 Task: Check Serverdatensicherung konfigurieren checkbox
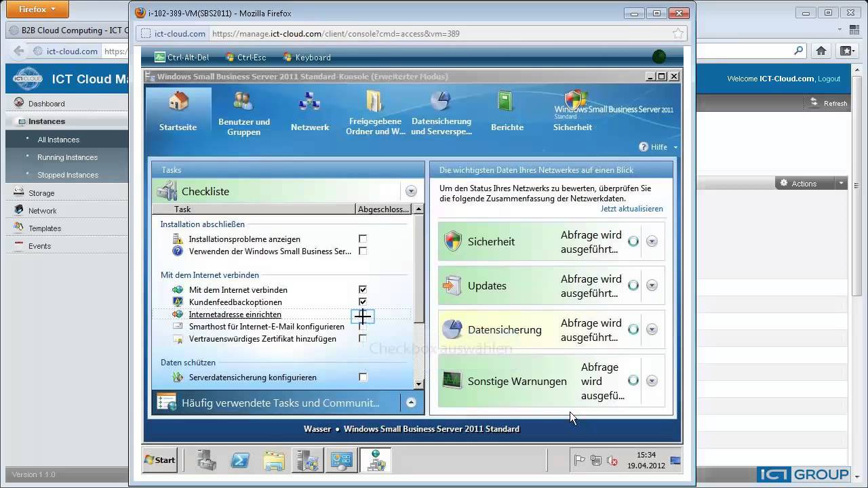click(x=363, y=377)
